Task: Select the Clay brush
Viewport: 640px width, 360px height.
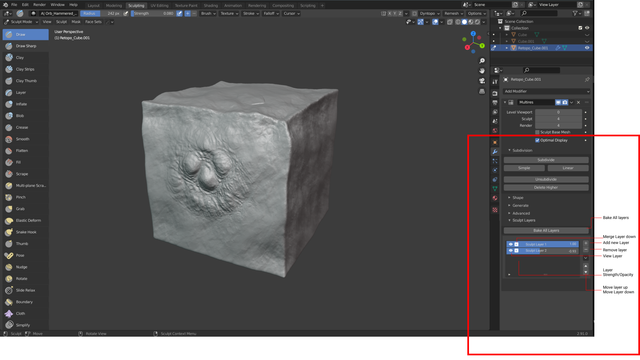Action: click(25, 58)
